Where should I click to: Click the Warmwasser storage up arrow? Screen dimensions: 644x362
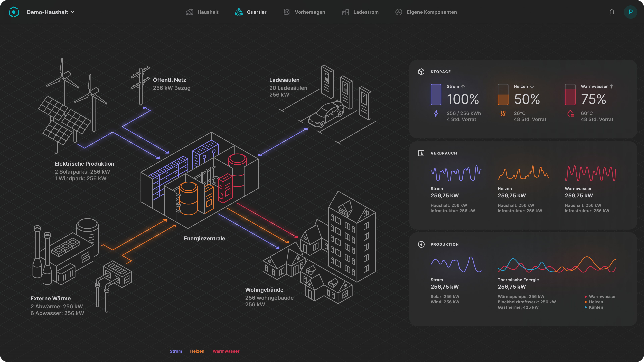pos(611,86)
